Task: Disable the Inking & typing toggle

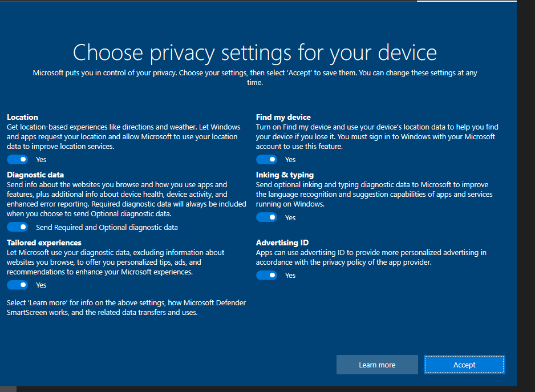Action: 266,217
